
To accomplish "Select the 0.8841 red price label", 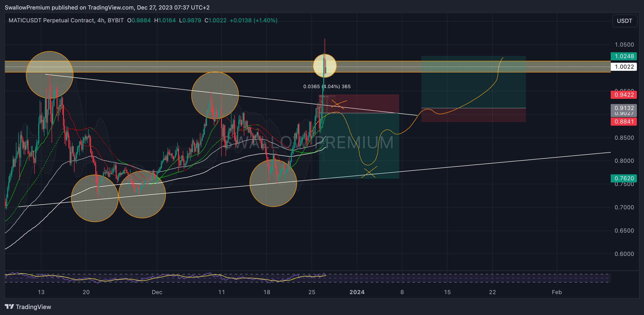I will [x=624, y=121].
